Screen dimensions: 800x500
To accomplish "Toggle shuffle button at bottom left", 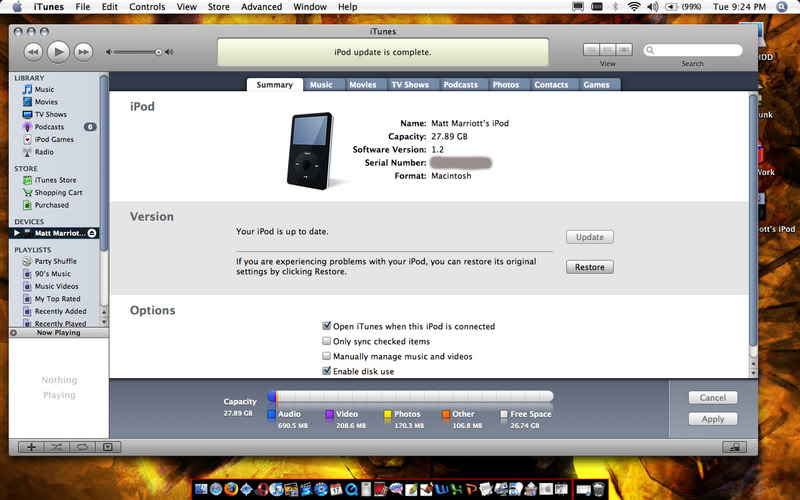I will pos(57,447).
